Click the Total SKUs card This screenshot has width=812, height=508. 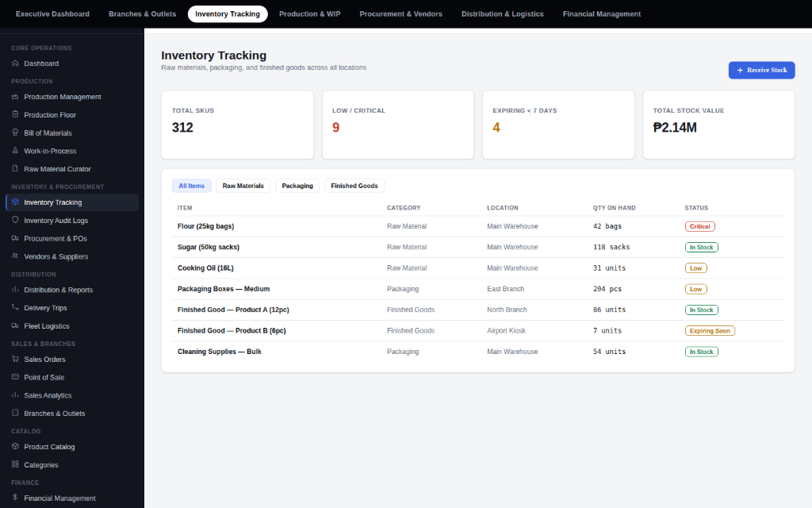[237, 125]
